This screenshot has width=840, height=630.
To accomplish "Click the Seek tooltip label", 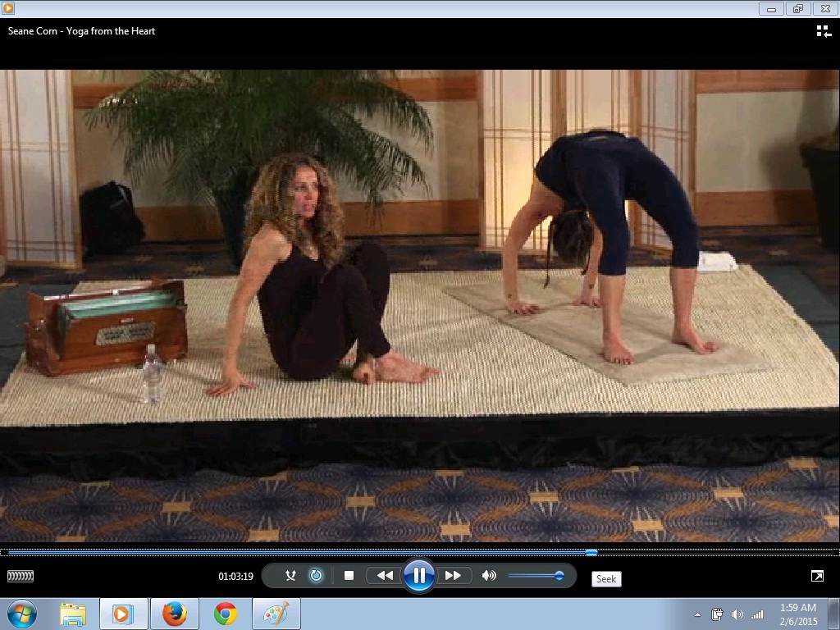I will click(x=606, y=579).
